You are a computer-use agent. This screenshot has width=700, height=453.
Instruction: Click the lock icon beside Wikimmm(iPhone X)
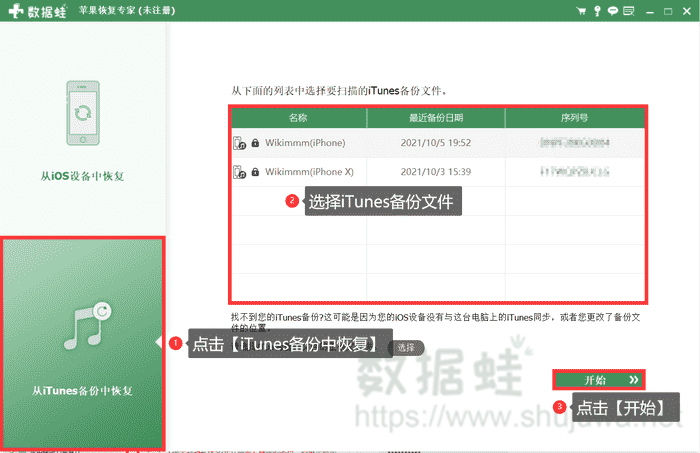click(255, 172)
